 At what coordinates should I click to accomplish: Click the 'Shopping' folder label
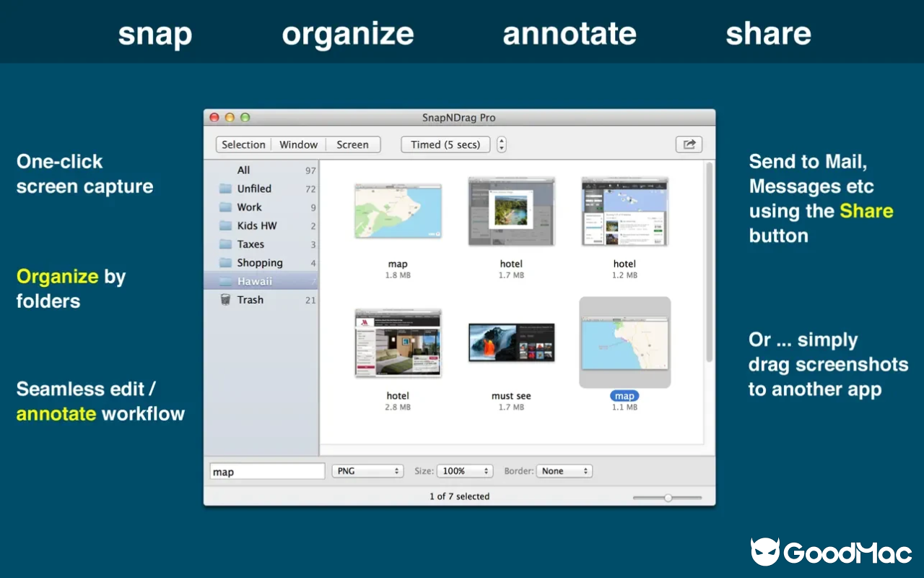click(260, 263)
